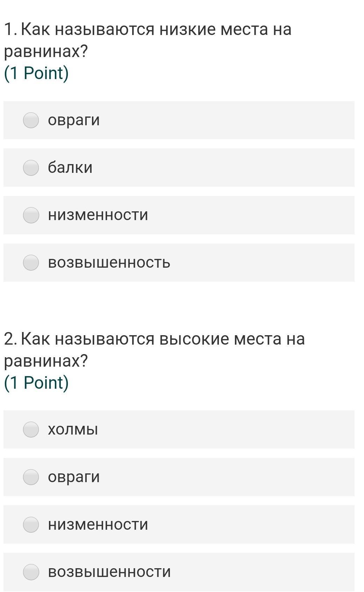The height and width of the screenshot is (592, 364).
Task: Select the балки radio button
Action: (x=31, y=168)
